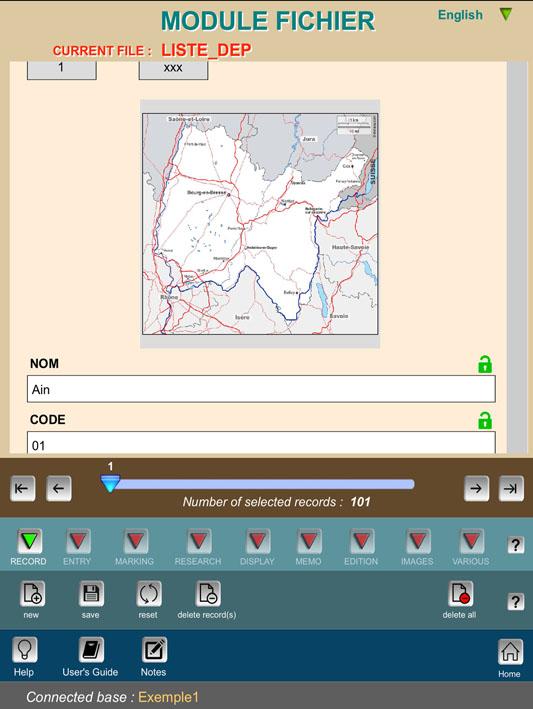This screenshot has width=533, height=709.
Task: Click the LISTE_DEP current file name
Action: pos(206,50)
